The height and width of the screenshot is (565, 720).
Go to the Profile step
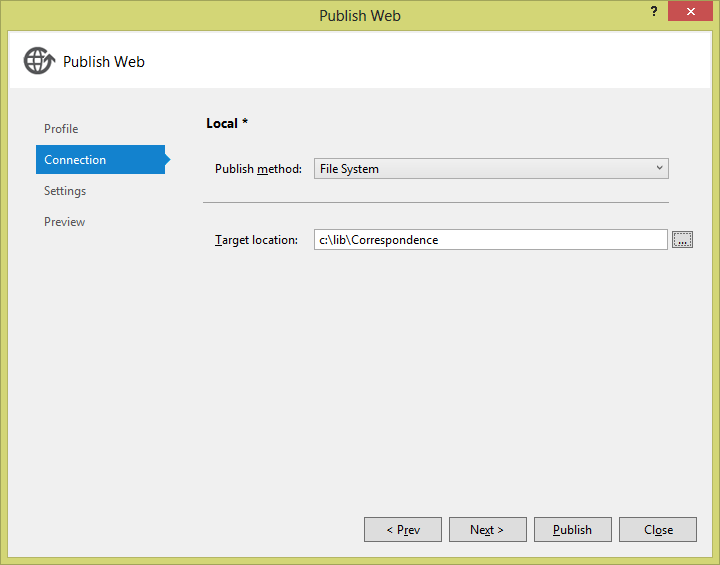61,129
